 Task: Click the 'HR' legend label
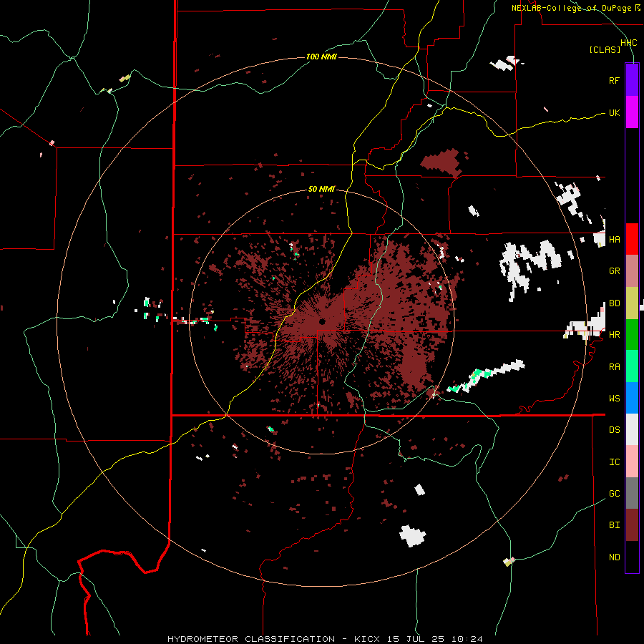(x=614, y=335)
